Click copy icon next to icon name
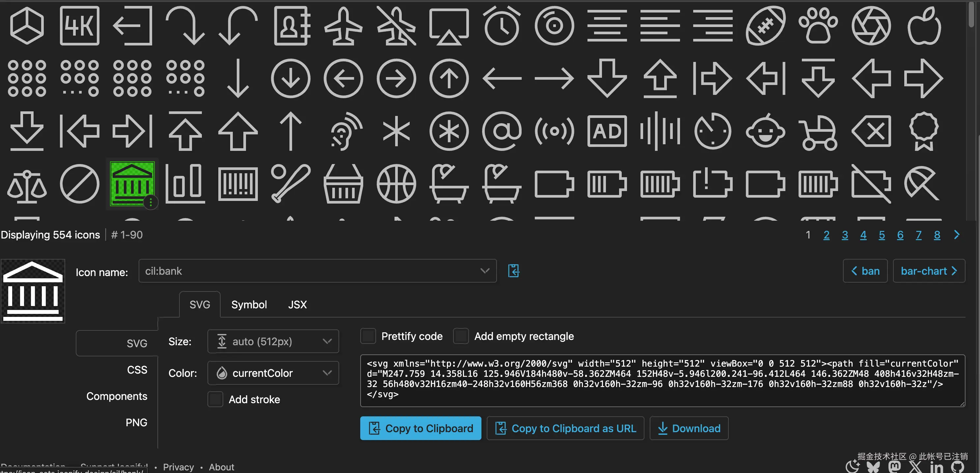The image size is (980, 473). click(514, 271)
